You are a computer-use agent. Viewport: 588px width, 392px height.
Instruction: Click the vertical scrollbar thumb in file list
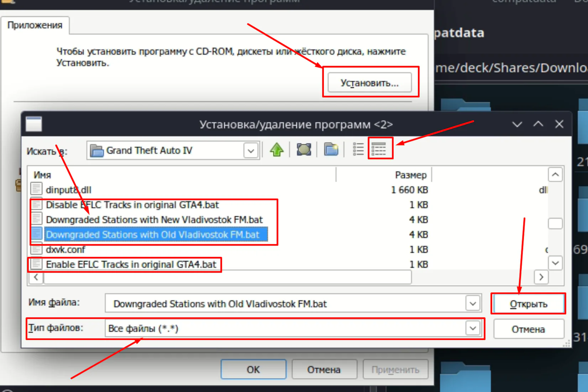click(x=555, y=224)
